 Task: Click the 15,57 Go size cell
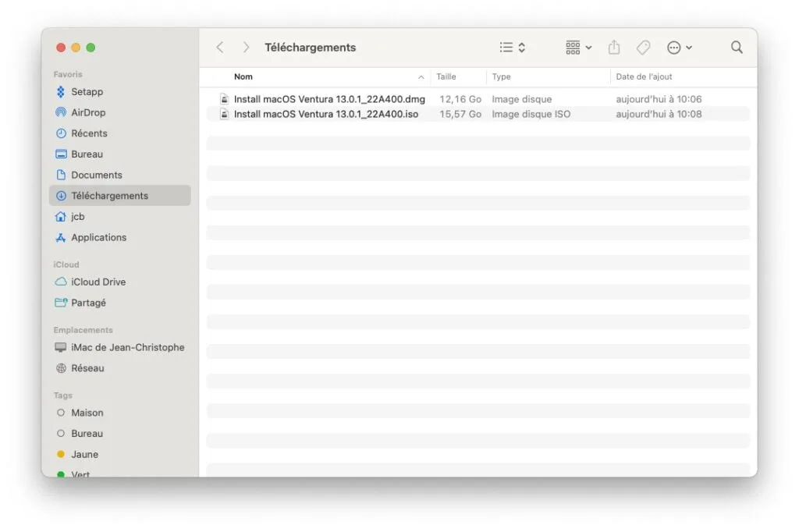tap(460, 114)
